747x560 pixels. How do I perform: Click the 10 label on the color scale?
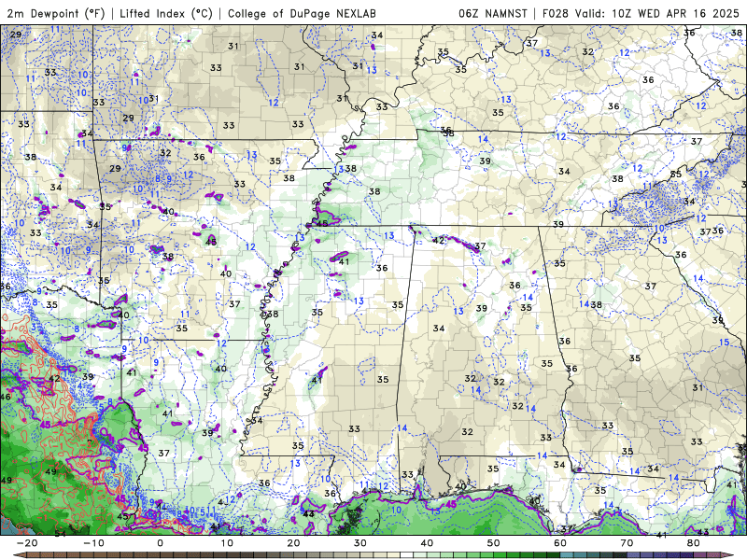tap(227, 543)
